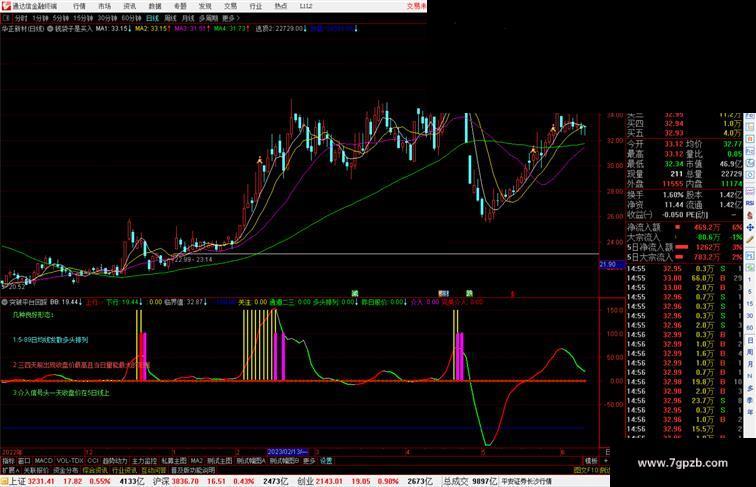Click the 创业 index in status bar
This screenshot has height=487, width=756.
coord(305,481)
